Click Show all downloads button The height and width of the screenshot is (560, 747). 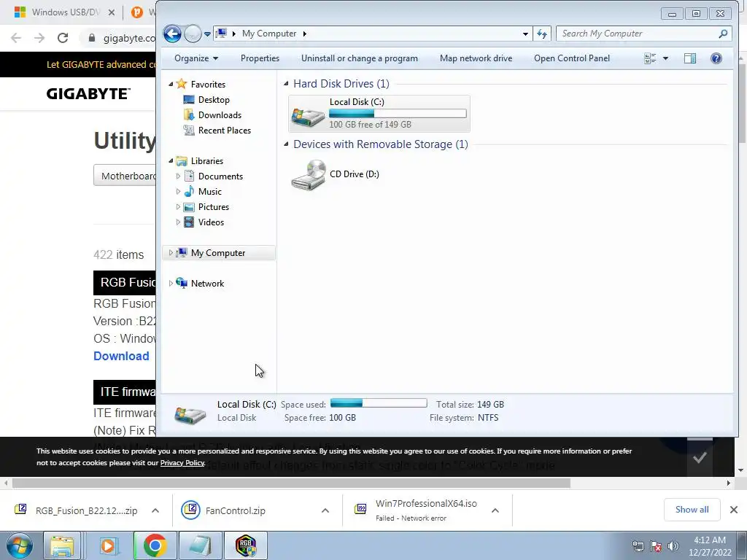click(692, 510)
